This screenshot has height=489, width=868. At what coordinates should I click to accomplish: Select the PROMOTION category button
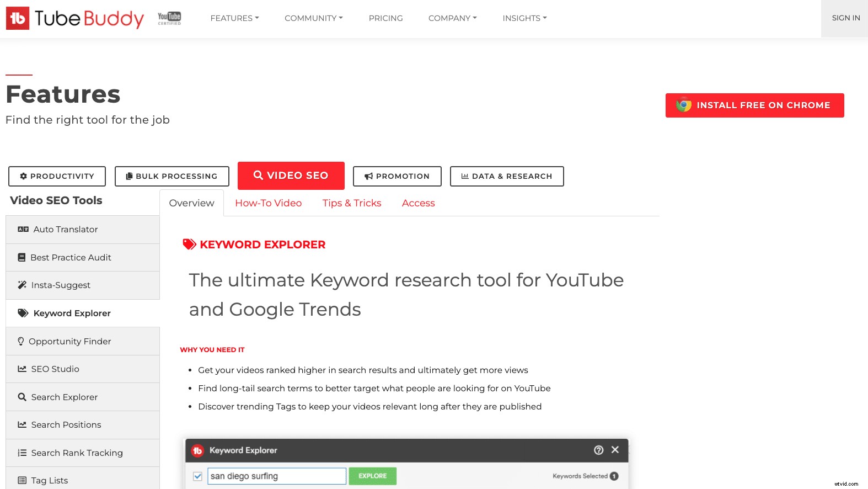point(397,176)
